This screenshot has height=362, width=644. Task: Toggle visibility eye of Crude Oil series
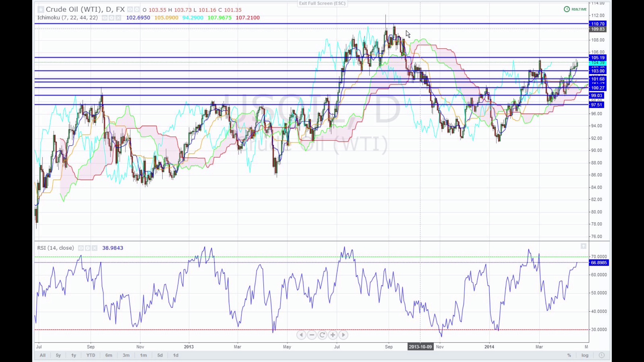[130, 10]
